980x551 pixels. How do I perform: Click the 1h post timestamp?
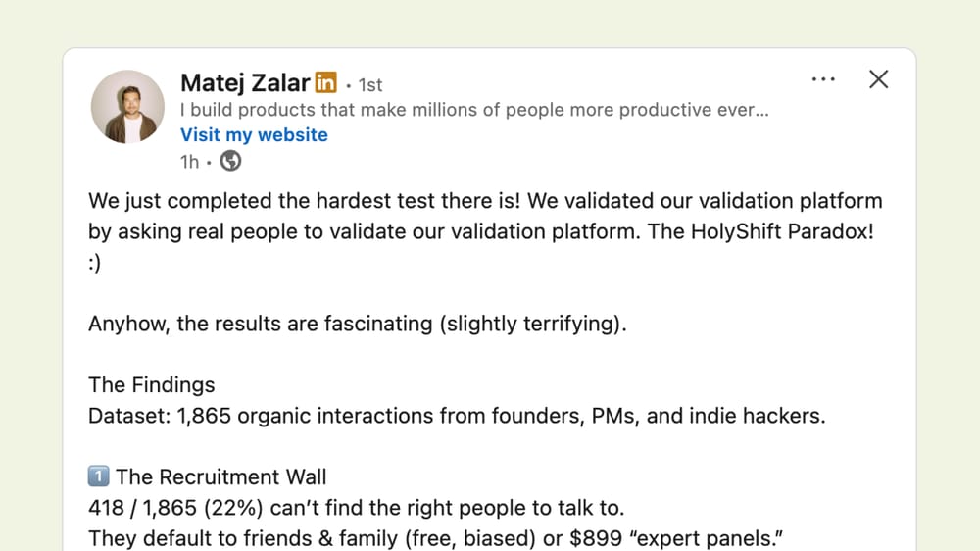189,162
